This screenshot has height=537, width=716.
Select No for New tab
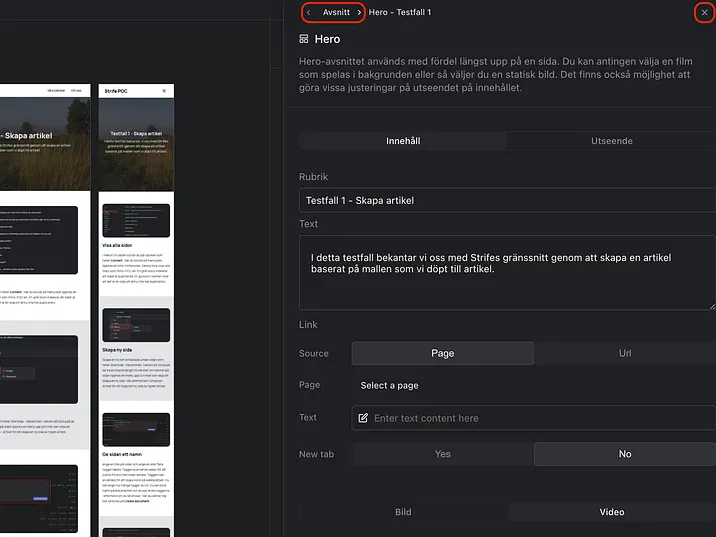pos(624,454)
